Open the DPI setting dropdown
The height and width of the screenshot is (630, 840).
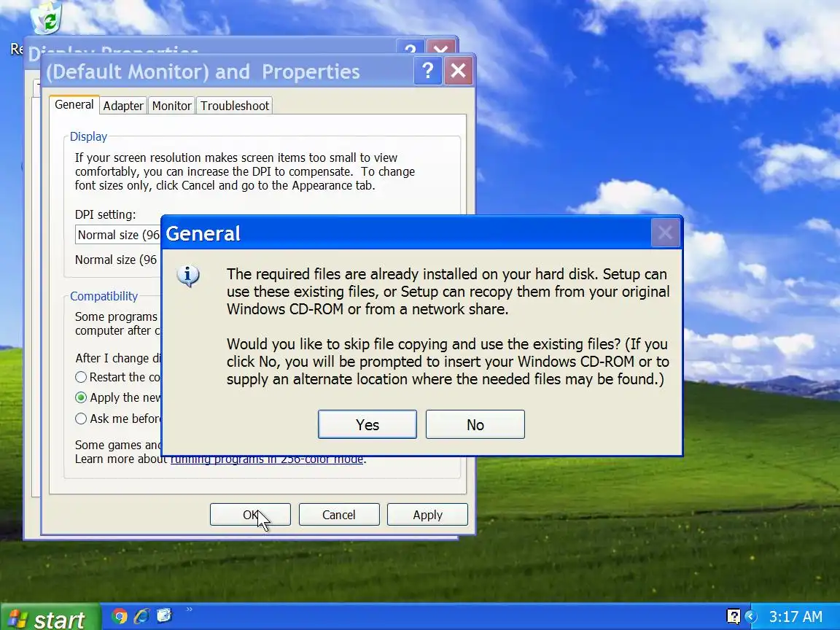click(118, 235)
